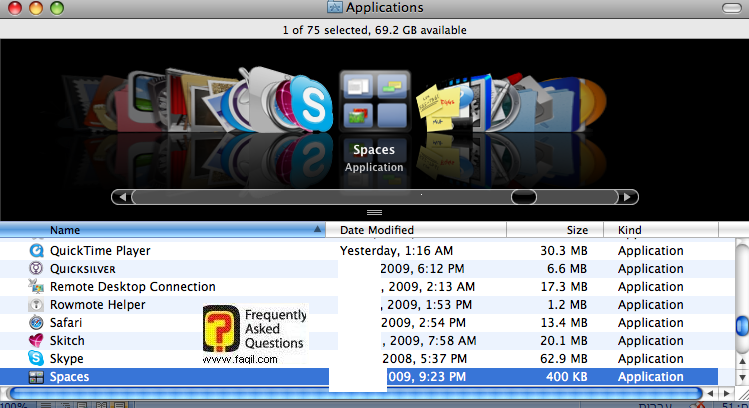This screenshot has height=408, width=749.
Task: Click Kind cell for Safari row
Action: (650, 322)
